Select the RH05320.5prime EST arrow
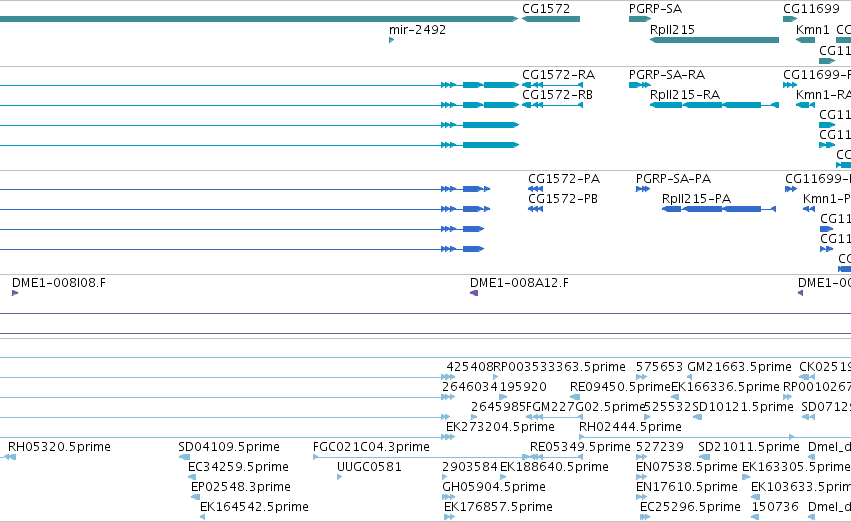The height and width of the screenshot is (522, 851). pyautogui.click(x=10, y=457)
